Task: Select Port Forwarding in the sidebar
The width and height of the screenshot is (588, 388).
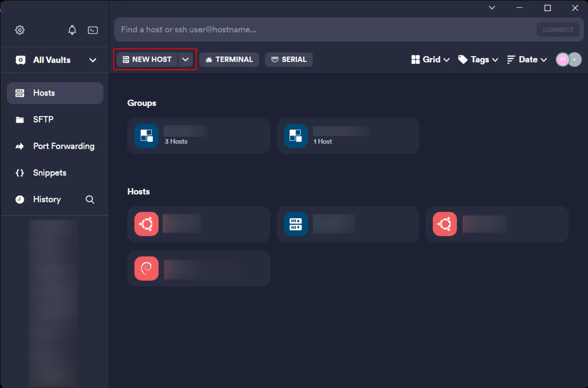Action: point(64,146)
